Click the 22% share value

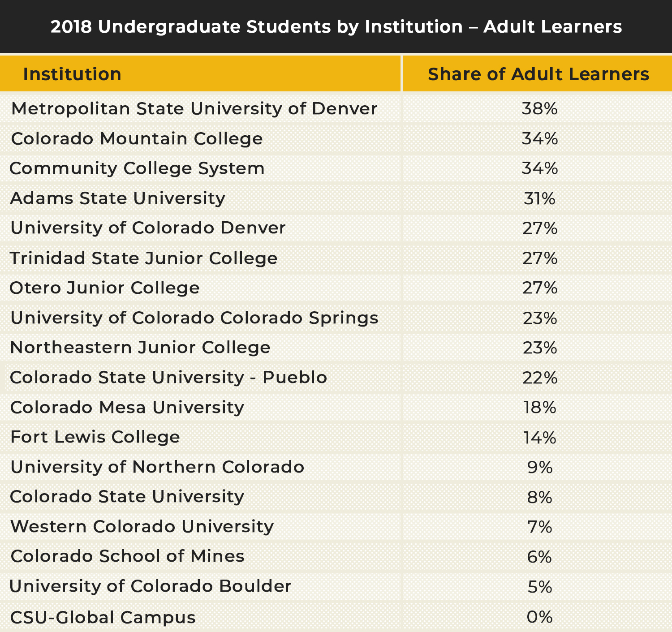[x=540, y=378]
